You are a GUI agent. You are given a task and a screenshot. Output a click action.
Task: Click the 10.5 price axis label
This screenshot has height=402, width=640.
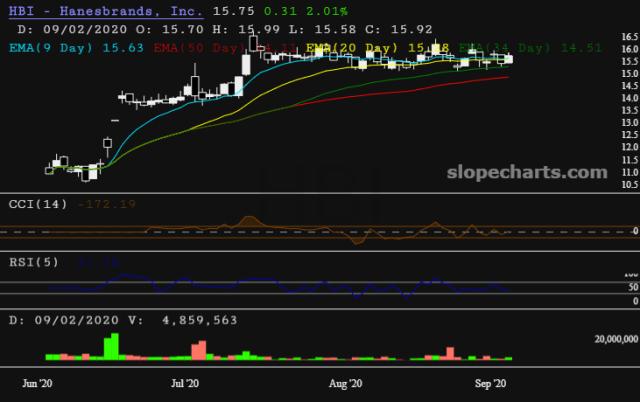click(x=630, y=186)
